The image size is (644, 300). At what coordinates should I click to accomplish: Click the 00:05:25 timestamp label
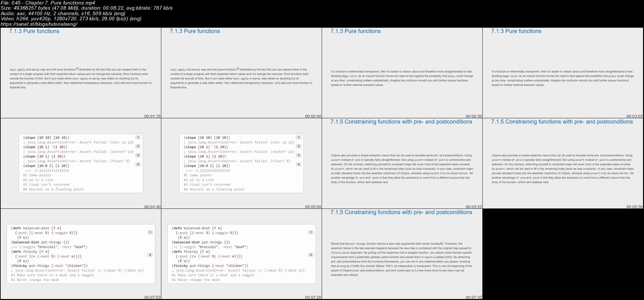click(x=474, y=207)
